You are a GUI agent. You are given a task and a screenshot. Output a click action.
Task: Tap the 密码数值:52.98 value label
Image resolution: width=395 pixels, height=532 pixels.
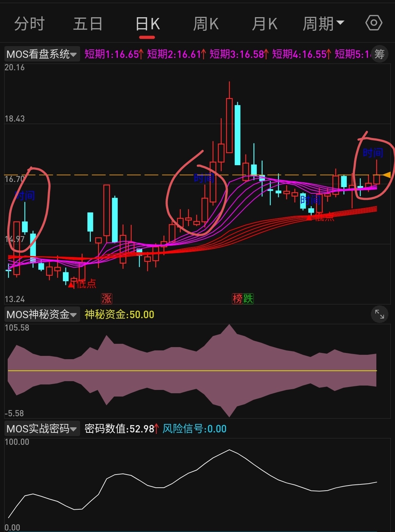click(122, 429)
